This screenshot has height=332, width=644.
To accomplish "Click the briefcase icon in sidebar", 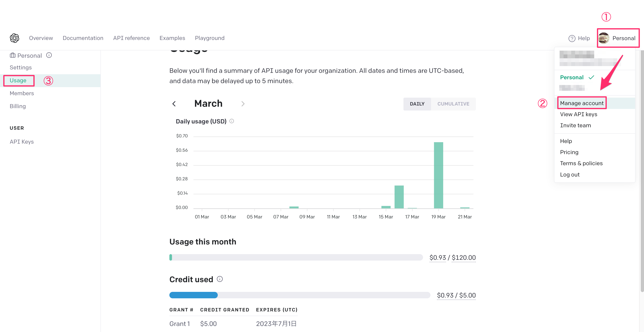I will [x=13, y=55].
